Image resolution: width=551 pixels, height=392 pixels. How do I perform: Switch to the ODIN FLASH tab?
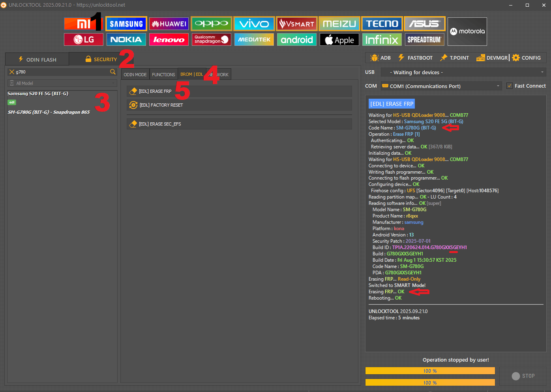(37, 59)
